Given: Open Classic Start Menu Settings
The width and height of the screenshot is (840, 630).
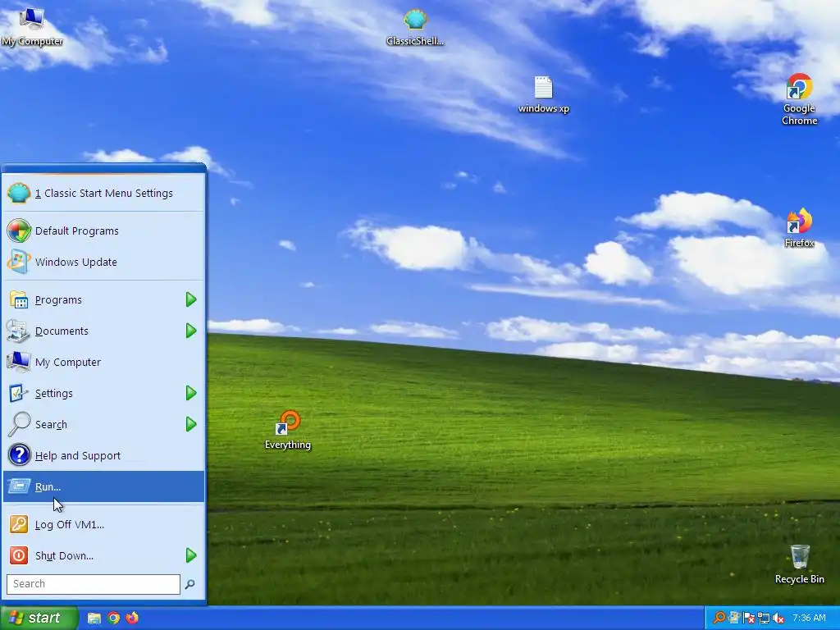Looking at the screenshot, I should click(x=104, y=194).
